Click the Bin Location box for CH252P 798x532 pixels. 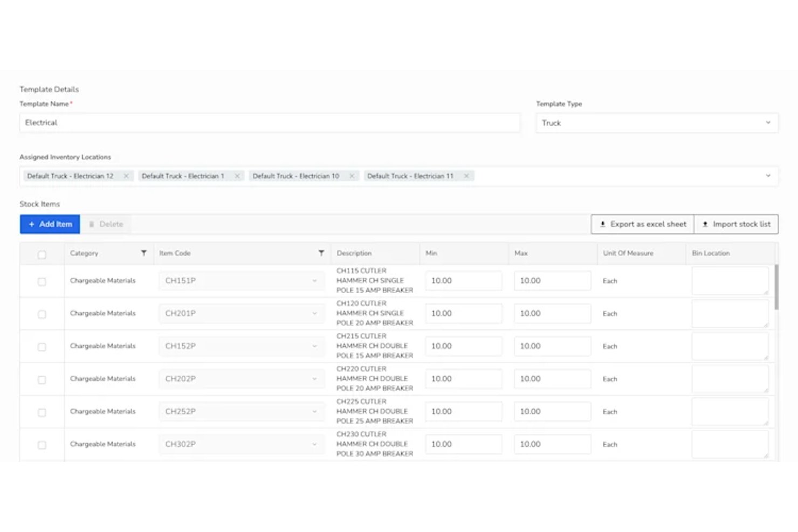pyautogui.click(x=730, y=412)
